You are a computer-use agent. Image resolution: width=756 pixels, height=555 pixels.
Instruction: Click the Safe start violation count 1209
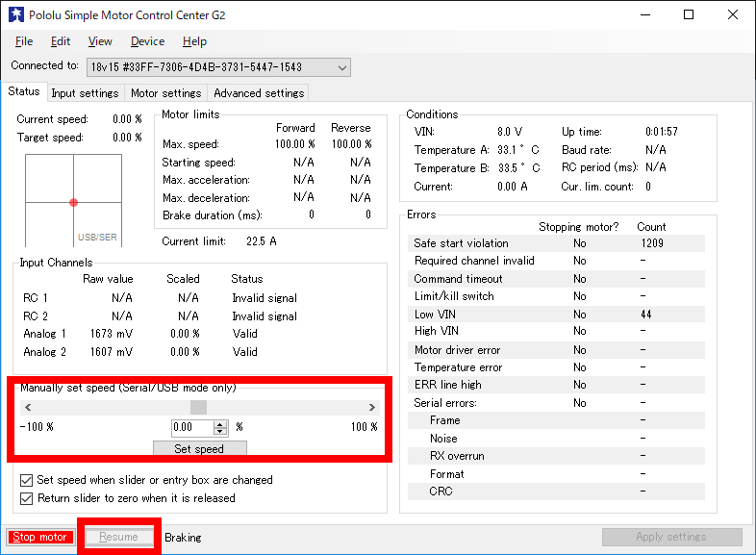[652, 243]
